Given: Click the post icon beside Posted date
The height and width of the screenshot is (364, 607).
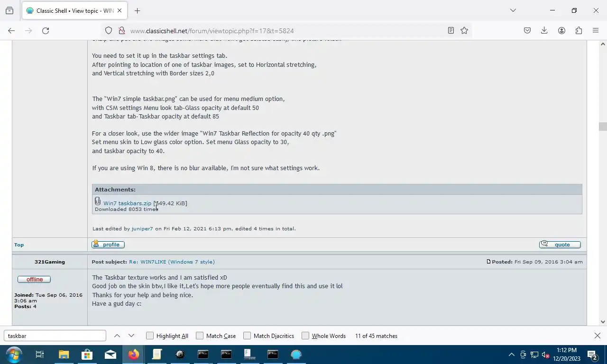Looking at the screenshot, I should click(488, 262).
